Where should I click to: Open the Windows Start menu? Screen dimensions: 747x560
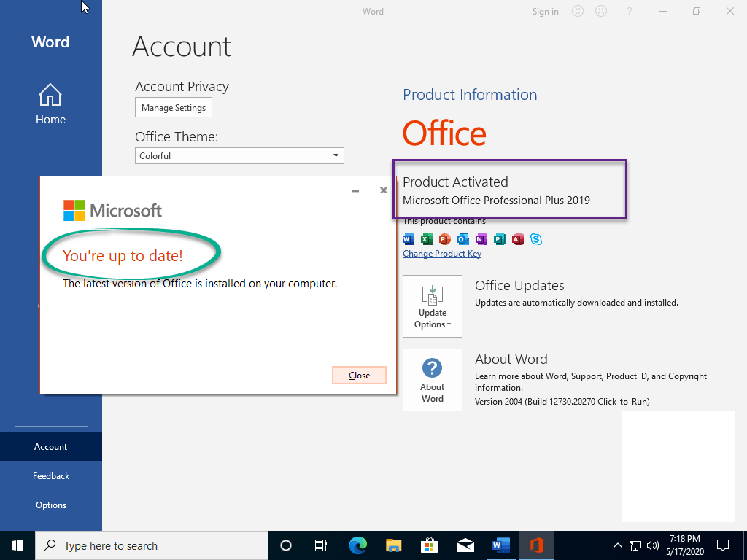18,545
